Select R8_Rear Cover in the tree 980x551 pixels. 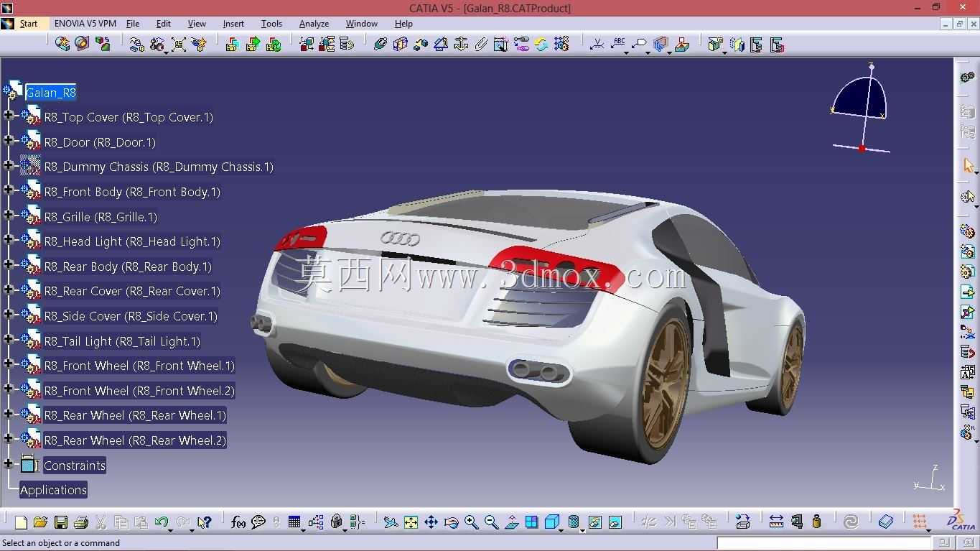click(132, 291)
